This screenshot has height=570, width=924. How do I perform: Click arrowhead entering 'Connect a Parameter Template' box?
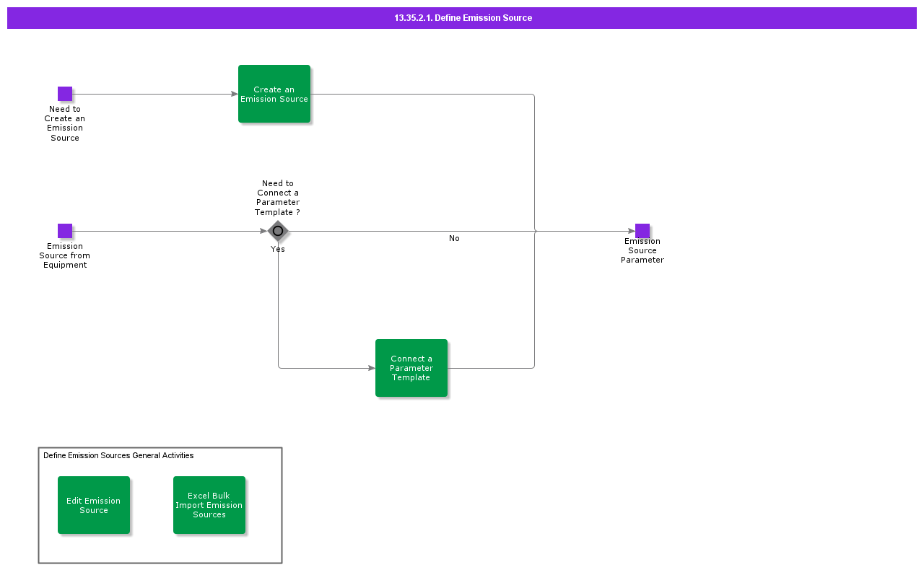tap(372, 368)
